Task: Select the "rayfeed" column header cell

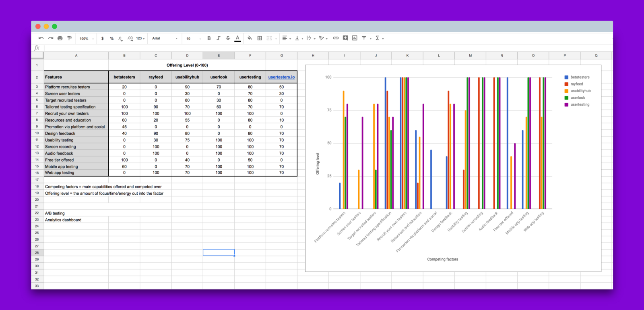Action: [156, 77]
